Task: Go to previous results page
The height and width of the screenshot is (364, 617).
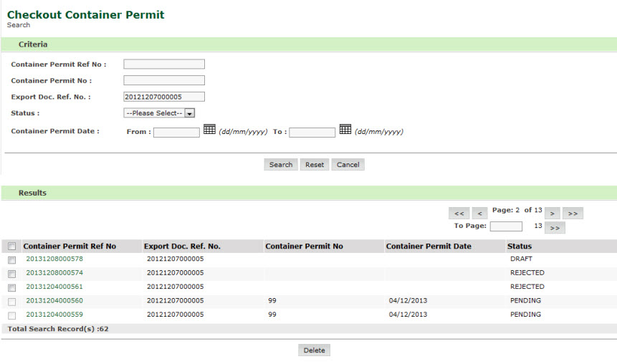Action: [479, 214]
